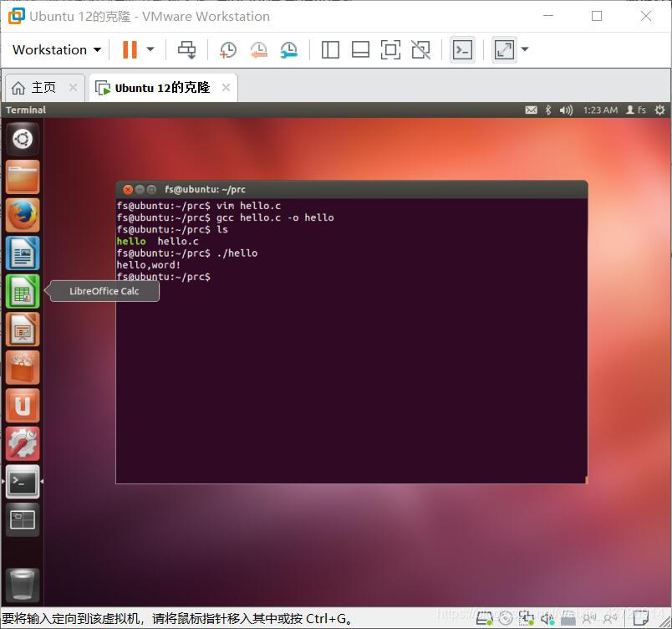
Task: Launch LibreOffice Writer
Action: pos(23,253)
